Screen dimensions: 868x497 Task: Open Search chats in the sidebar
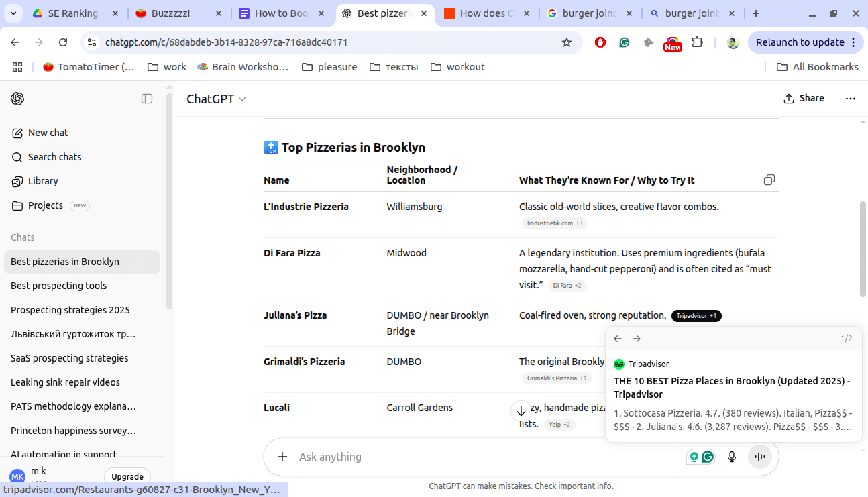click(x=53, y=156)
